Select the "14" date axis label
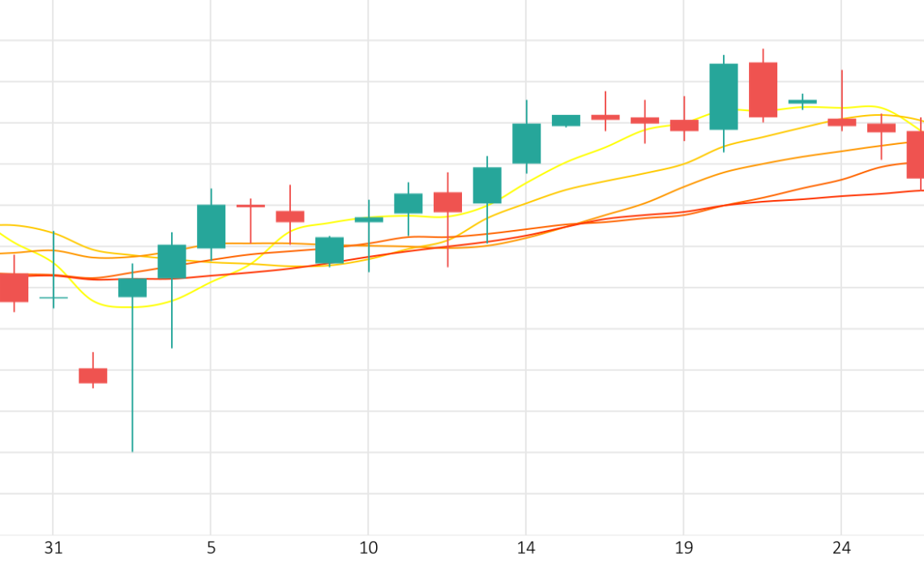Image resolution: width=924 pixels, height=575 pixels. pyautogui.click(x=526, y=548)
